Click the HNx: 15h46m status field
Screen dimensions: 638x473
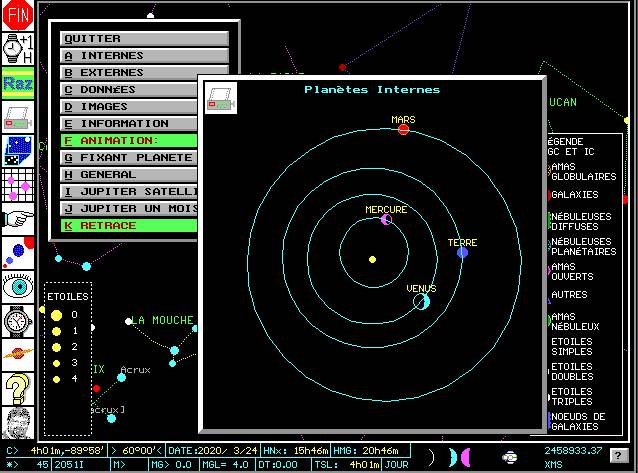click(295, 451)
